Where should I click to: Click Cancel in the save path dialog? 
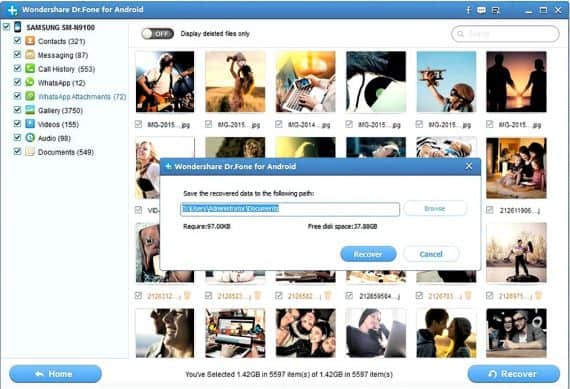[x=431, y=254]
